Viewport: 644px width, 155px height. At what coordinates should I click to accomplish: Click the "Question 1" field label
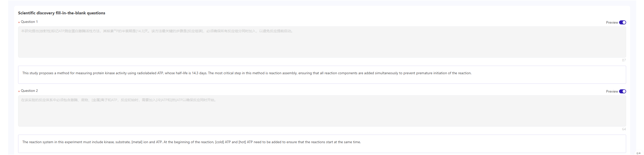[29, 22]
